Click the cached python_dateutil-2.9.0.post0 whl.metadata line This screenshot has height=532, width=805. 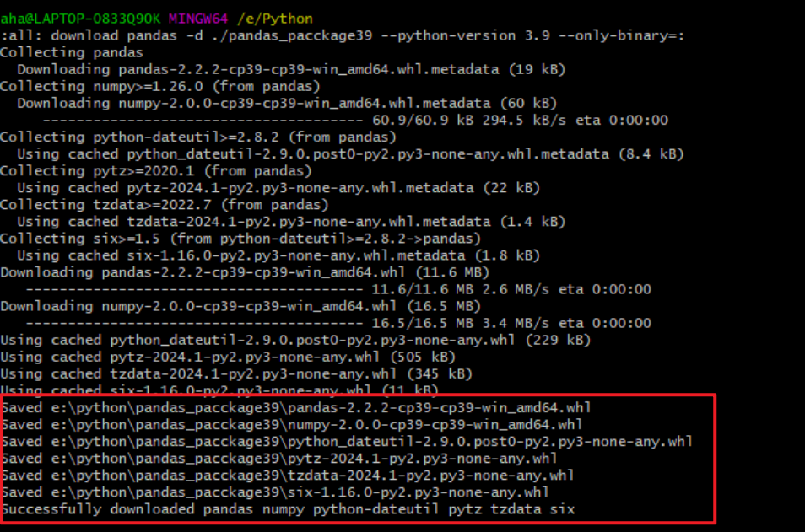351,154
